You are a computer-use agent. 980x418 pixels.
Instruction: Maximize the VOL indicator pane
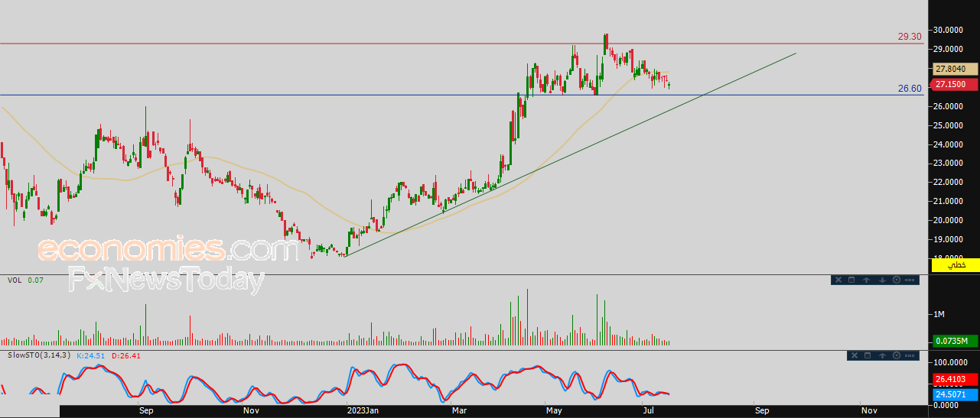851,280
